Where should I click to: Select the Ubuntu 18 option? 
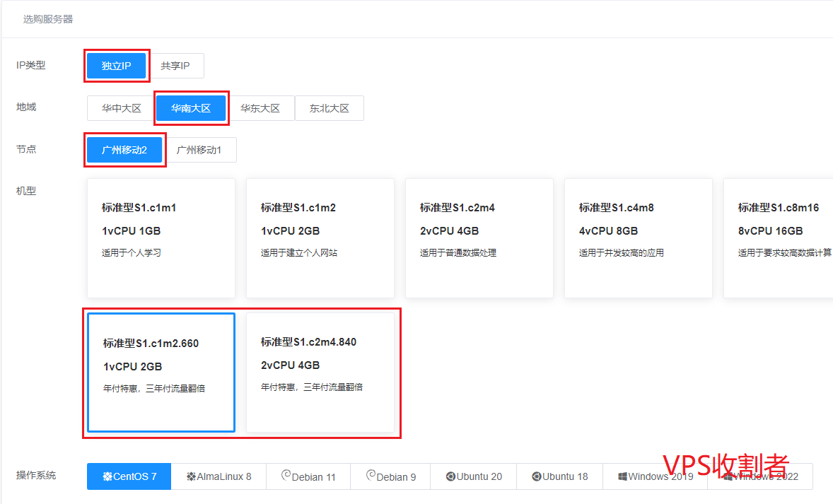(559, 476)
